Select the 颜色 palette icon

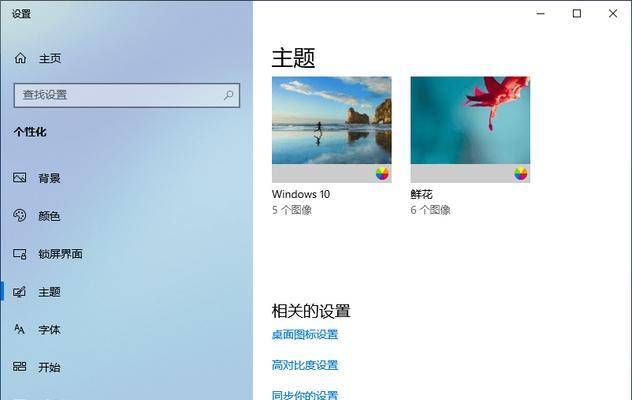[19, 215]
